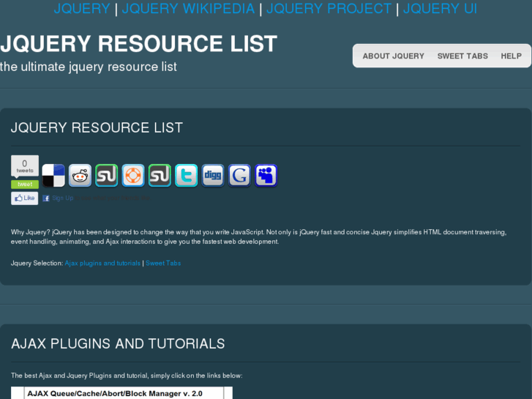532x399 pixels.
Task: Open the ABOUT JQUERY tab
Action: [393, 56]
